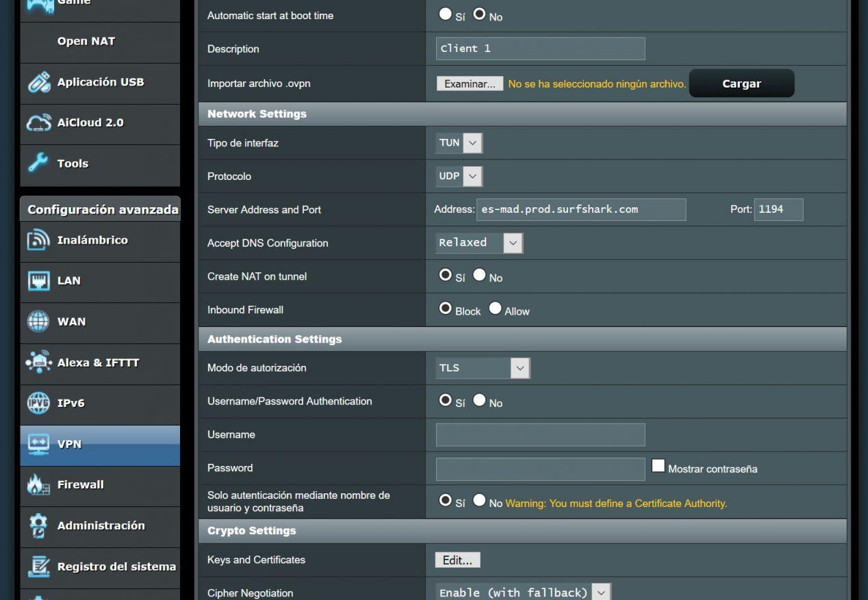
Task: Select Sí for Create NAT on tunnel
Action: 445,275
